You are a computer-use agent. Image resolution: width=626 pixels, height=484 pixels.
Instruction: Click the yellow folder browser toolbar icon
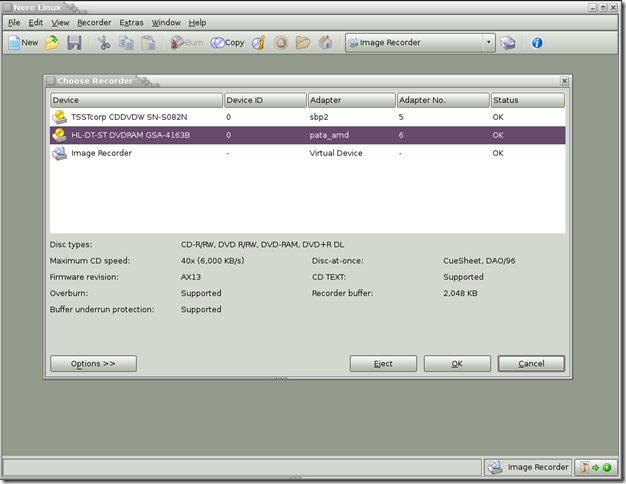(303, 42)
